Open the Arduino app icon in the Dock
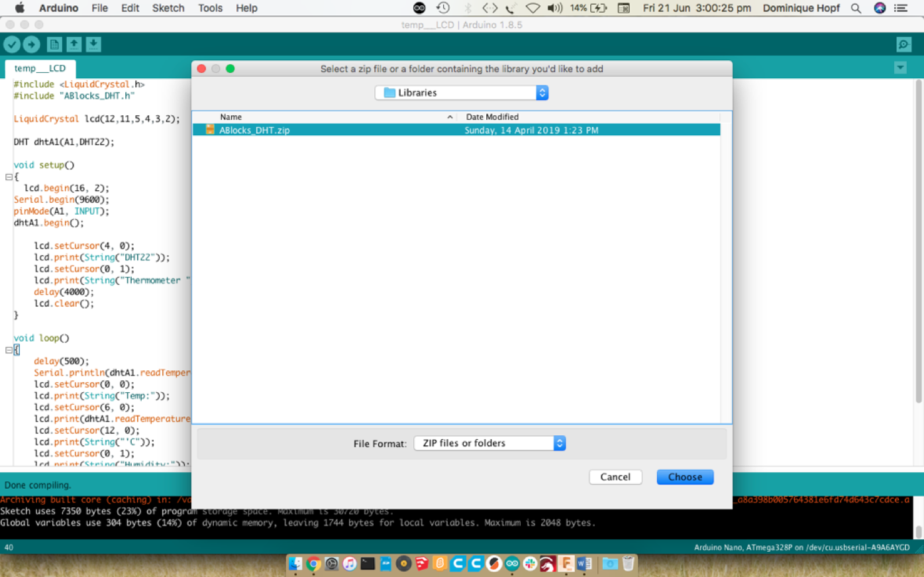924x577 pixels. pyautogui.click(x=512, y=564)
